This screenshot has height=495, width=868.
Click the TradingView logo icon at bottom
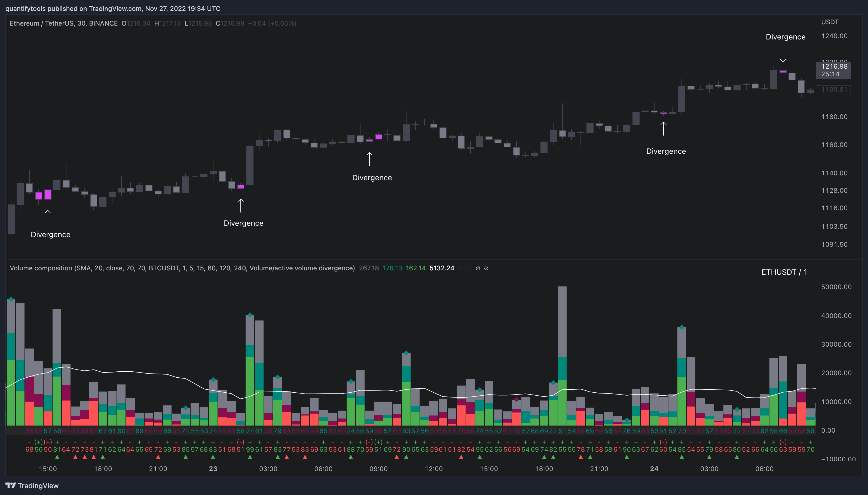point(11,485)
